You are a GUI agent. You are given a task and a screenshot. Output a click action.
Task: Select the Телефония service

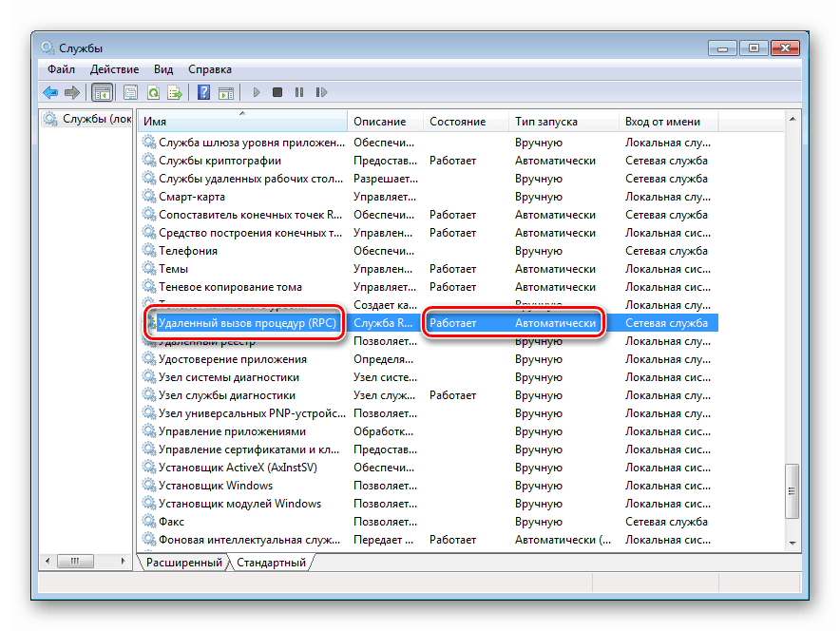(430, 250)
